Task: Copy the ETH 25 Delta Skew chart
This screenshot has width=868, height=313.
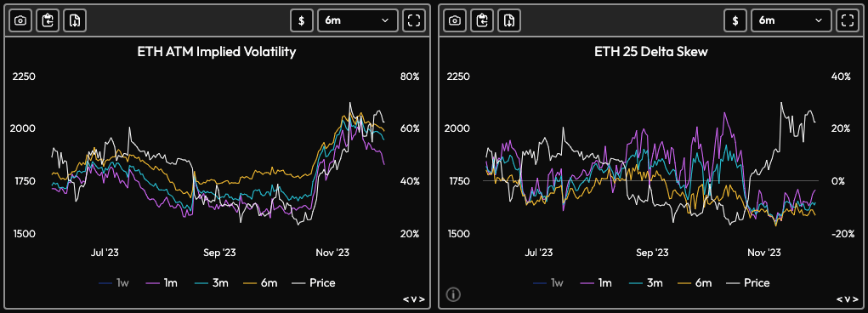Action: point(481,20)
